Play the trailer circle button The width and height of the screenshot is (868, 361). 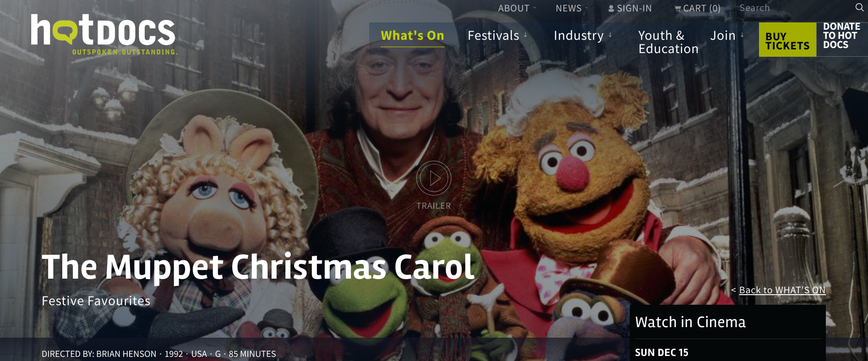pyautogui.click(x=434, y=178)
